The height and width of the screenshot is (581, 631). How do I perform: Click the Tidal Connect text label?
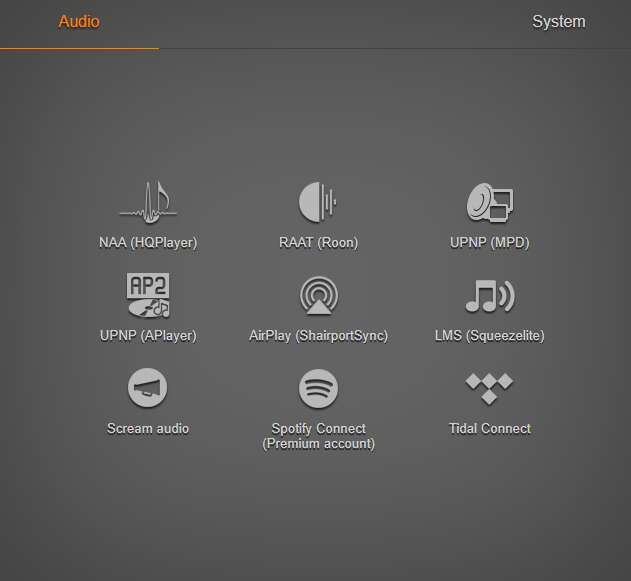(x=490, y=429)
